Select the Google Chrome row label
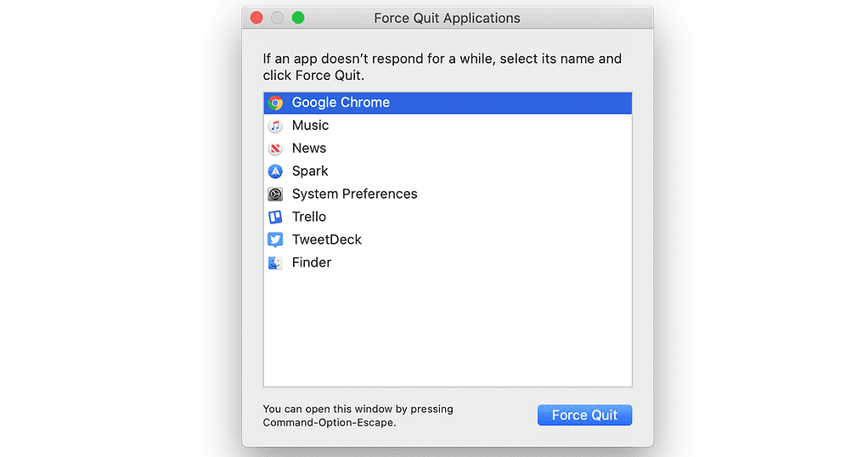The height and width of the screenshot is (457, 868). 341,103
